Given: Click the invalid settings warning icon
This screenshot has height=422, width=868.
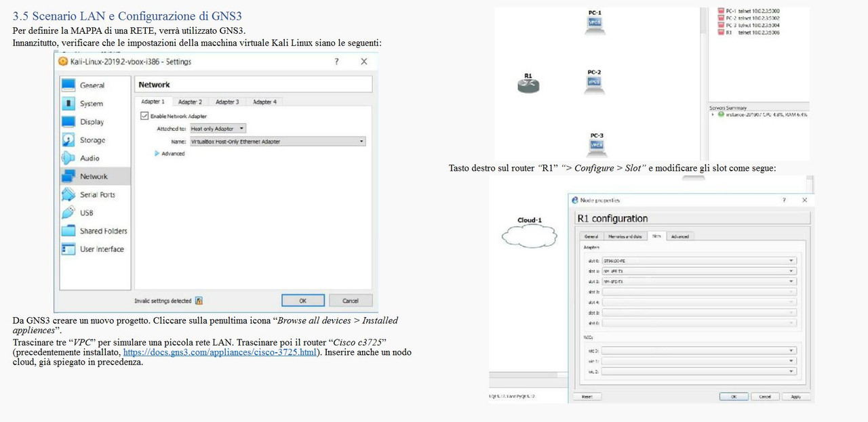Looking at the screenshot, I should coord(199,301).
